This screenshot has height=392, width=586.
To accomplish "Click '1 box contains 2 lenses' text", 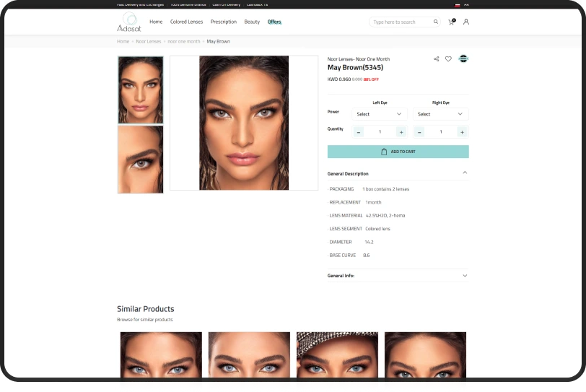I will [x=385, y=189].
